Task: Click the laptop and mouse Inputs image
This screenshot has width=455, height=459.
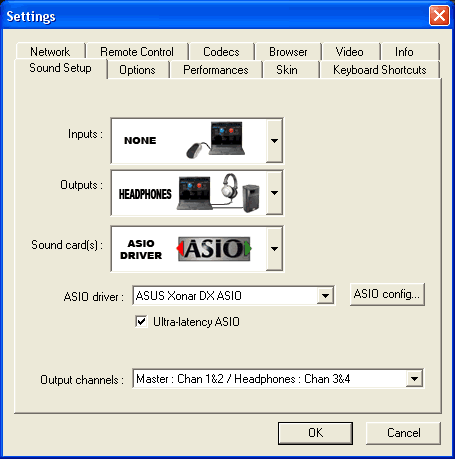Action: point(216,140)
